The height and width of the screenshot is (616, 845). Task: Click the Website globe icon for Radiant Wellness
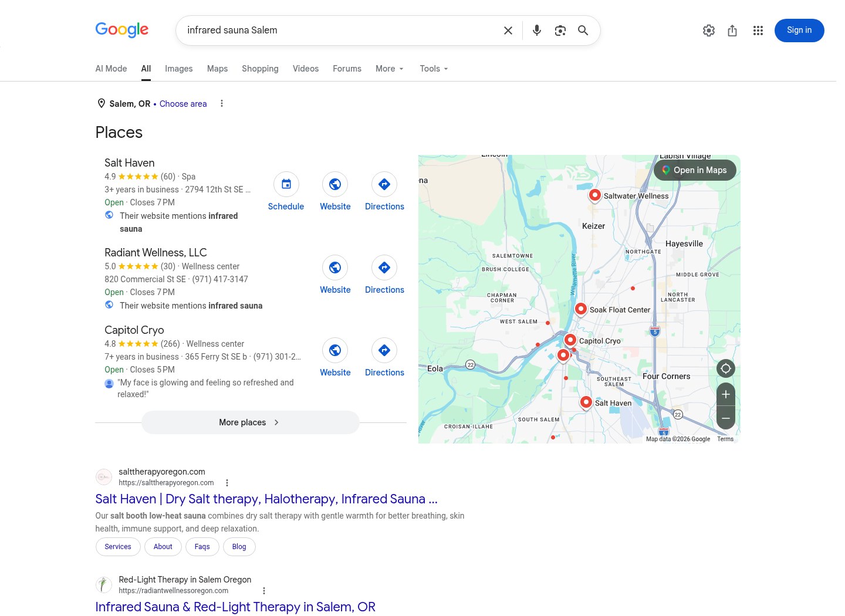tap(335, 268)
